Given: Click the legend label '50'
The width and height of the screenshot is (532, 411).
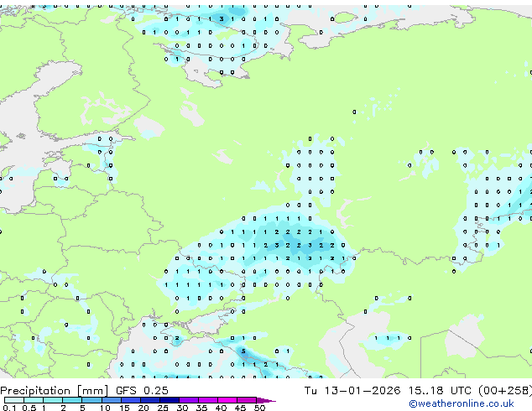Looking at the screenshot, I should click(x=260, y=408).
